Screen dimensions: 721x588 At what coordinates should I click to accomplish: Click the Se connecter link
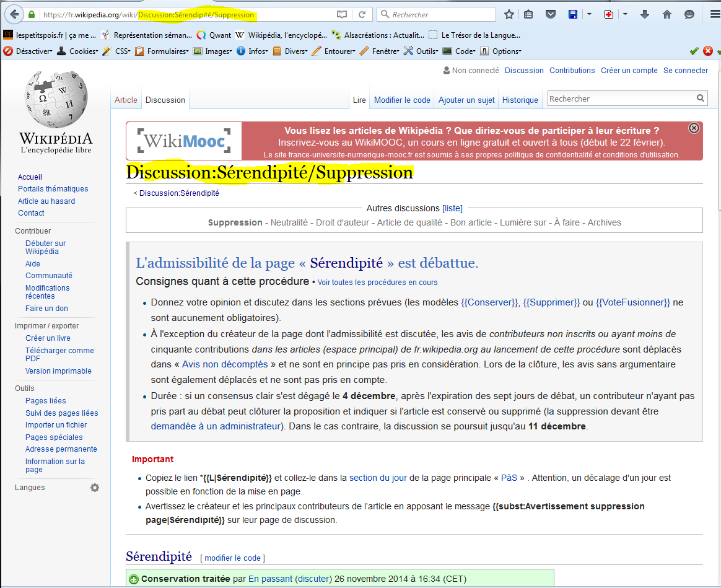(x=685, y=71)
